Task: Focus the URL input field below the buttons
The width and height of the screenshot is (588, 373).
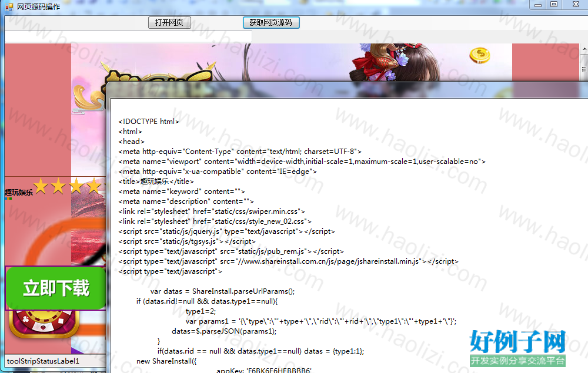Action: pyautogui.click(x=128, y=36)
